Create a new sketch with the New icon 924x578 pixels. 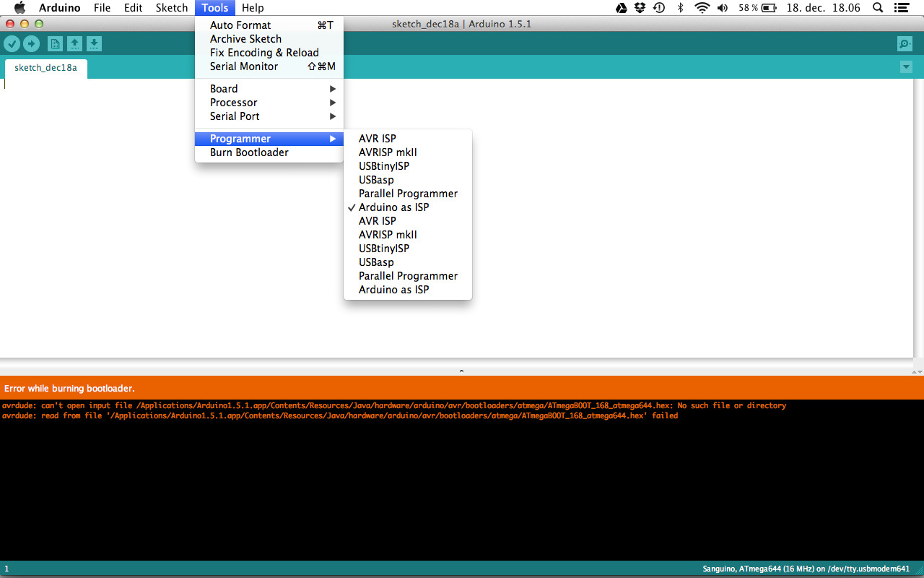point(55,44)
